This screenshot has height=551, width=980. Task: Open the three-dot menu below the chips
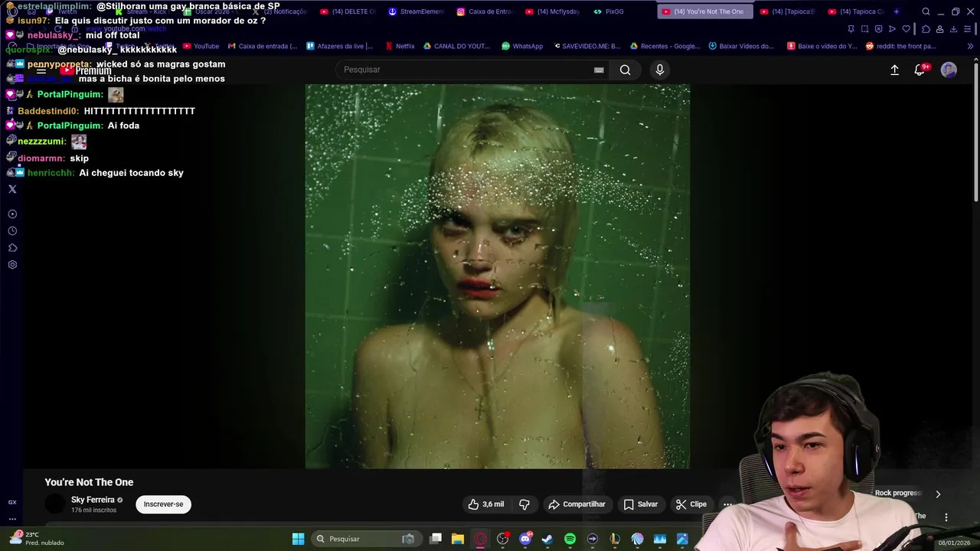946,517
